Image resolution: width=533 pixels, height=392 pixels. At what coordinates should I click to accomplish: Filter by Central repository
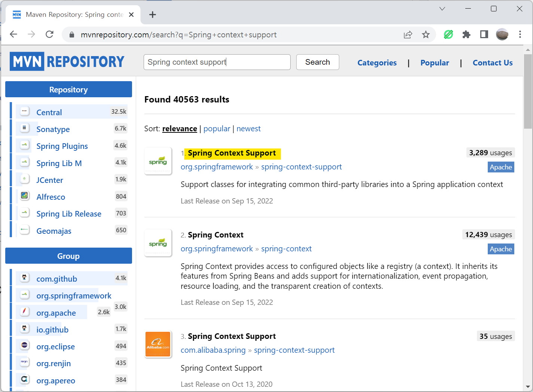pyautogui.click(x=49, y=112)
